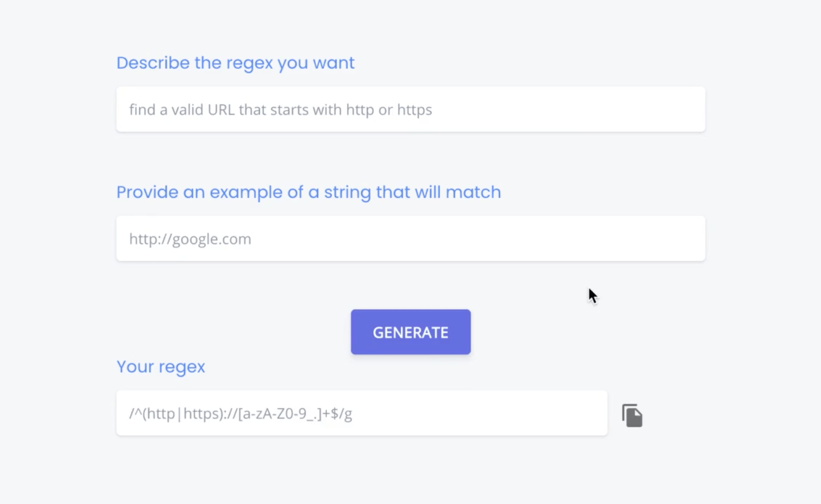821x504 pixels.
Task: Click the http://google.com placeholder field
Action: click(x=190, y=239)
